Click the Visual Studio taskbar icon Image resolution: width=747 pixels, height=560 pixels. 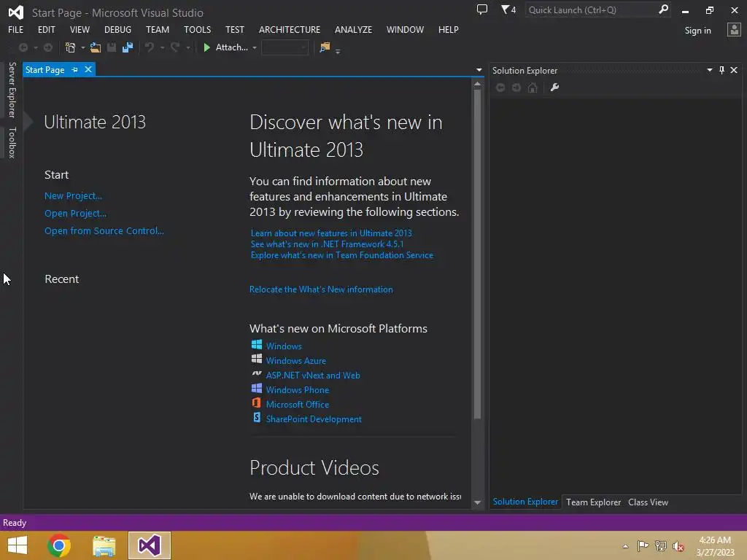149,545
